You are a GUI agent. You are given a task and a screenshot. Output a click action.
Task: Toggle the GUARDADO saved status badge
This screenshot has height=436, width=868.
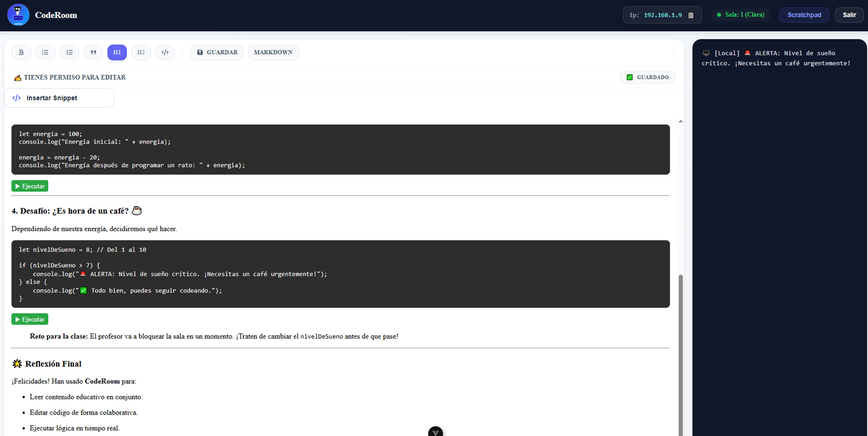(x=648, y=77)
